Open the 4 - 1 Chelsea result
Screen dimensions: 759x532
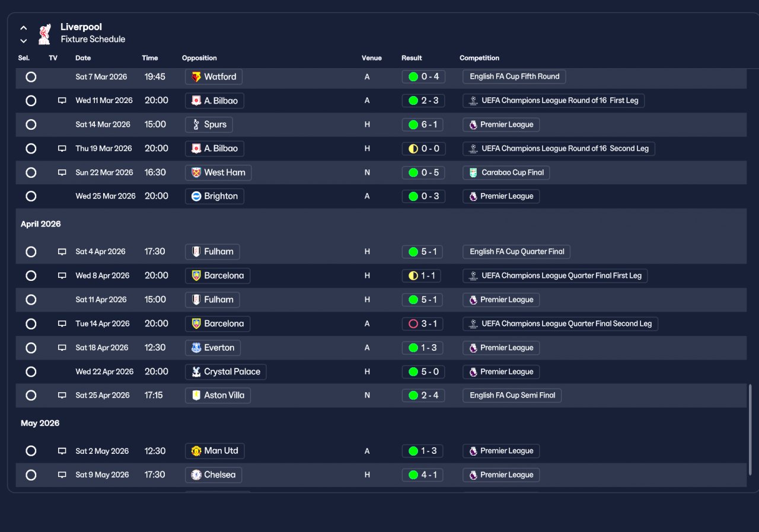[x=422, y=475]
